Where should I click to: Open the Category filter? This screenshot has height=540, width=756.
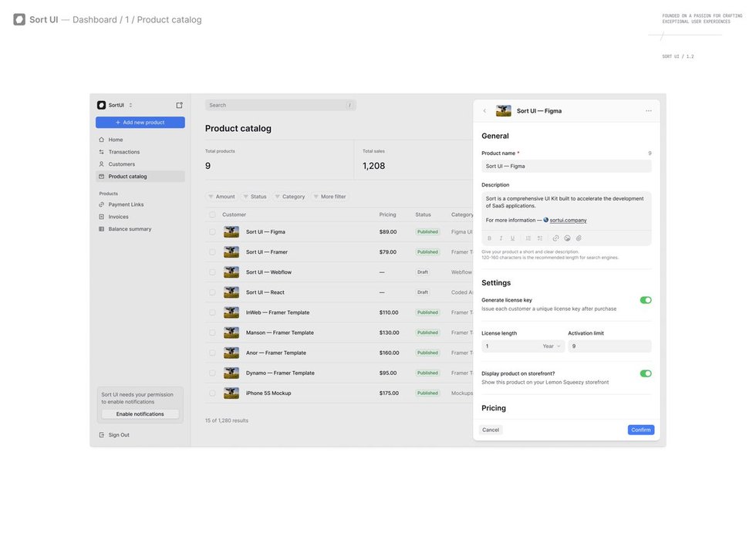click(290, 197)
